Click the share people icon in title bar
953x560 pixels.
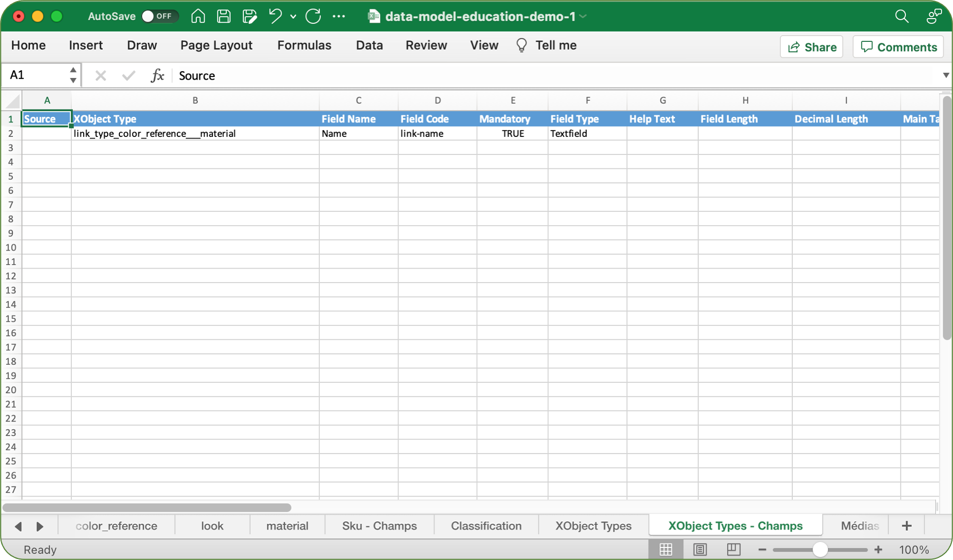934,16
